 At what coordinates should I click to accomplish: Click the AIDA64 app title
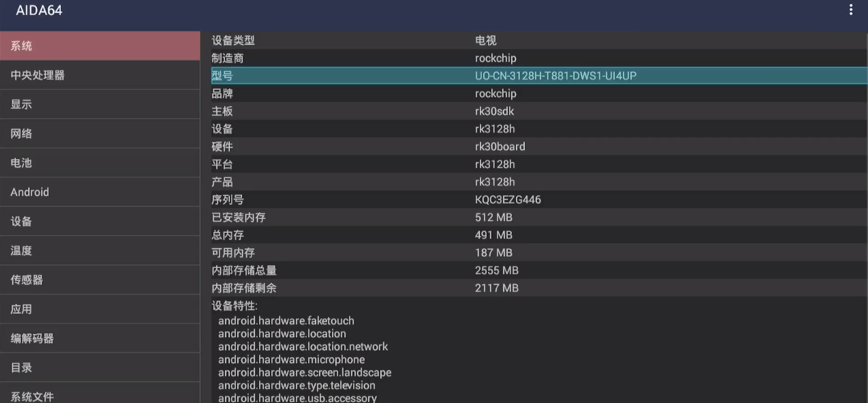(x=39, y=10)
